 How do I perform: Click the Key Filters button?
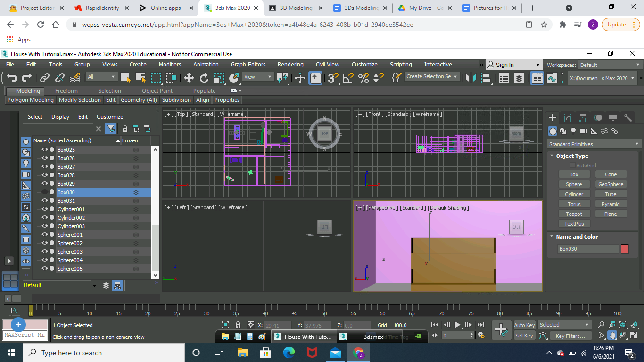point(570,336)
